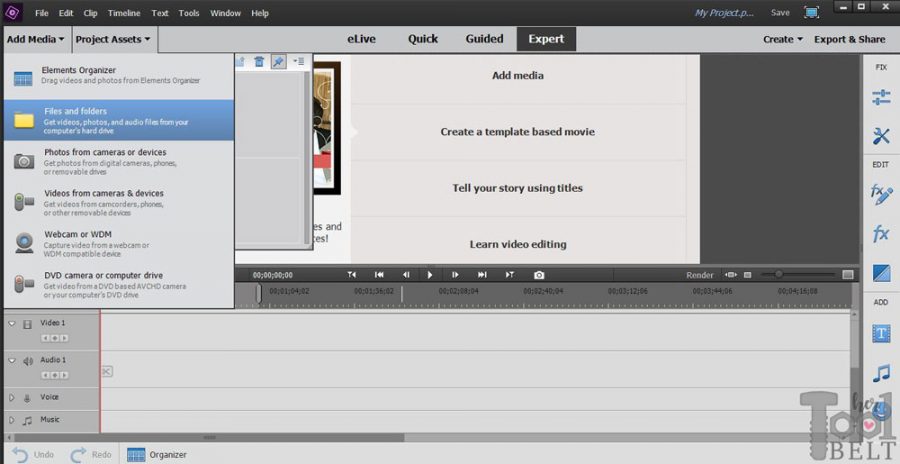This screenshot has width=900, height=464.
Task: Open the Transitions icon in right panel
Action: point(881,273)
